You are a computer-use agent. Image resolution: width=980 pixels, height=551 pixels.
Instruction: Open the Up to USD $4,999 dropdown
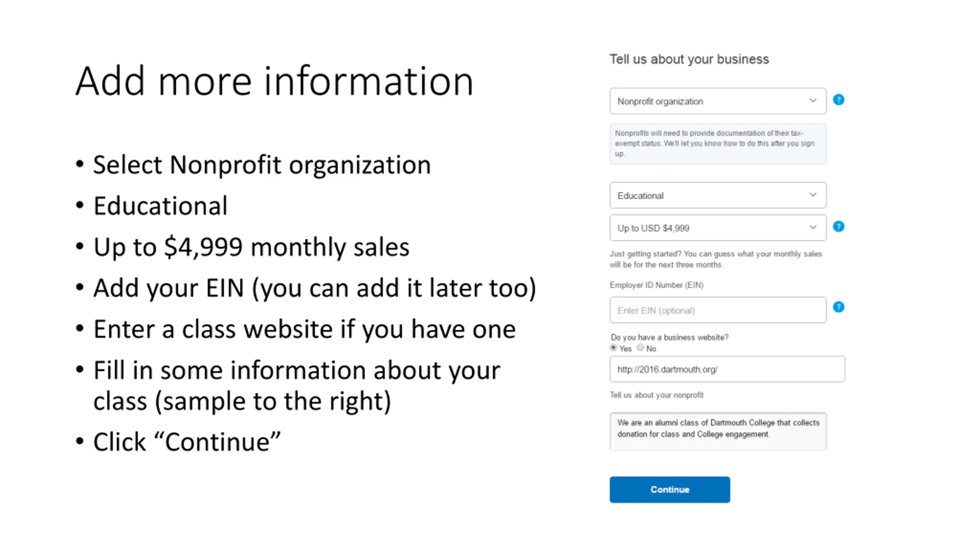click(718, 228)
